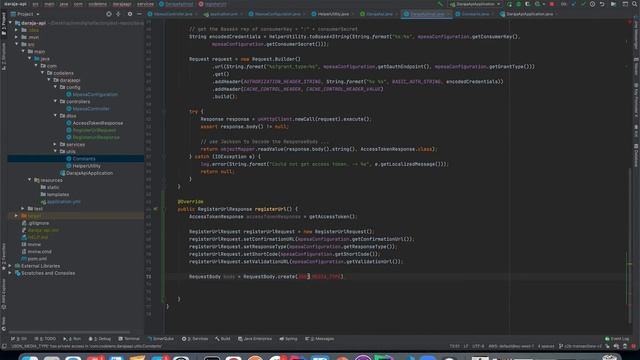This screenshot has width=640, height=360.
Task: Hide the Project panel with minus icon
Action: tap(139, 14)
